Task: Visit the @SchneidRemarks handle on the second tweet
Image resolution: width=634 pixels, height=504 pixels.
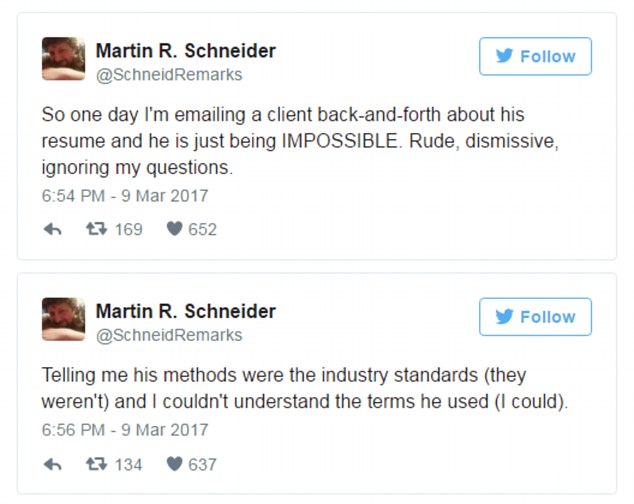Action: click(169, 335)
